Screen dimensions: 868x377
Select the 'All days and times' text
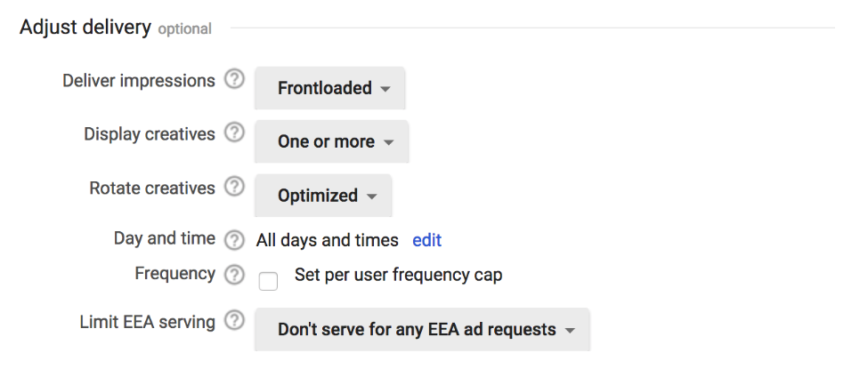coord(327,240)
